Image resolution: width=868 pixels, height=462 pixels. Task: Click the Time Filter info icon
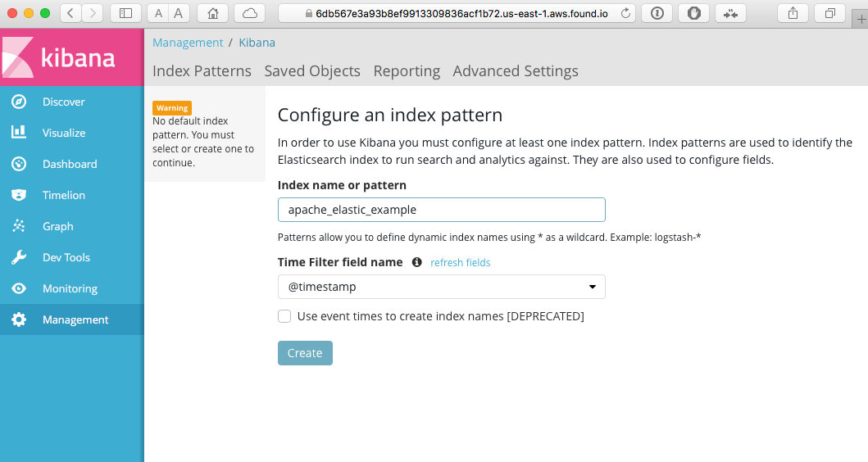coord(417,262)
